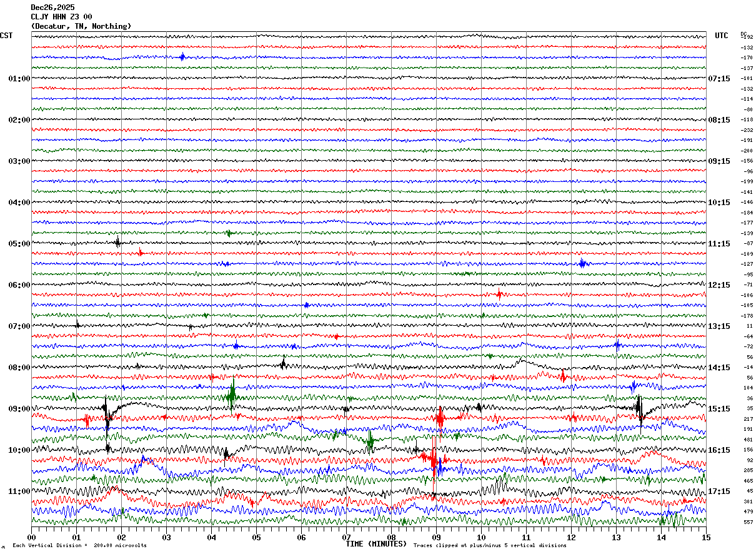Click the DC offset value -14

(748, 368)
